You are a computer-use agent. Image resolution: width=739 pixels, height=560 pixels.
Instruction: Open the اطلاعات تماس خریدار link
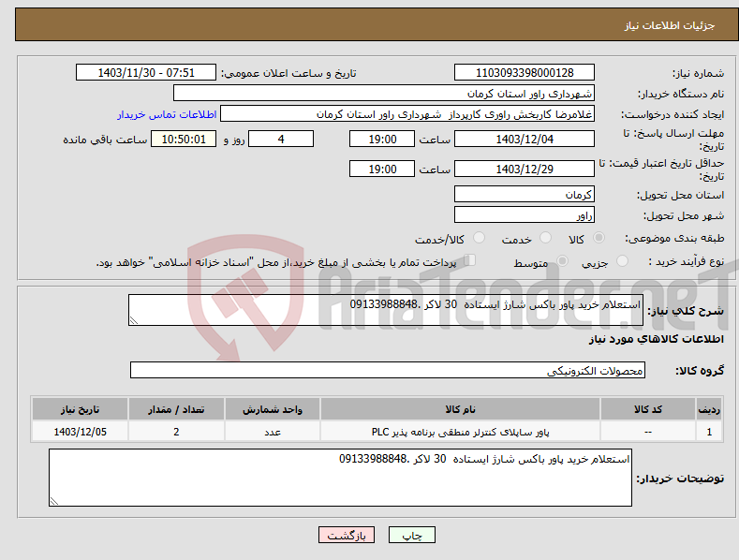coord(167,114)
